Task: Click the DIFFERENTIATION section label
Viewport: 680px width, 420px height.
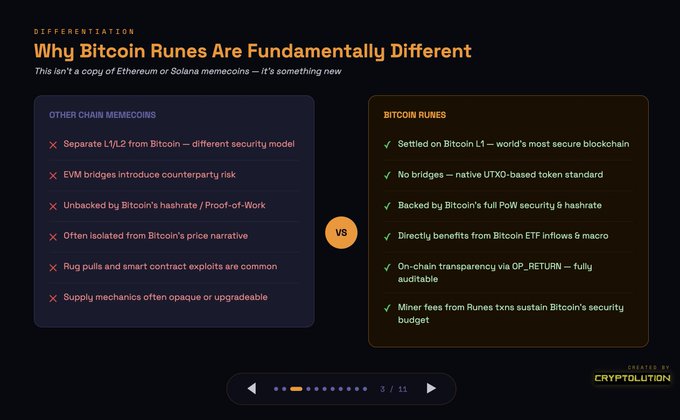Action: coord(84,32)
